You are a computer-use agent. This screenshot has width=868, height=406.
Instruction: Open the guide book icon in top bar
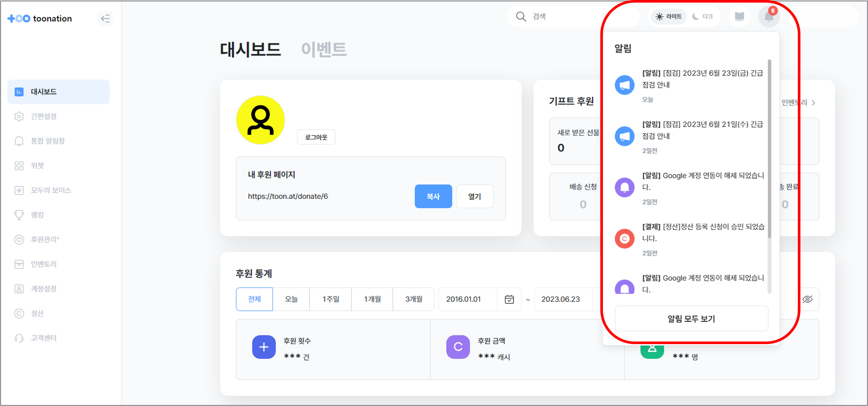coord(739,16)
